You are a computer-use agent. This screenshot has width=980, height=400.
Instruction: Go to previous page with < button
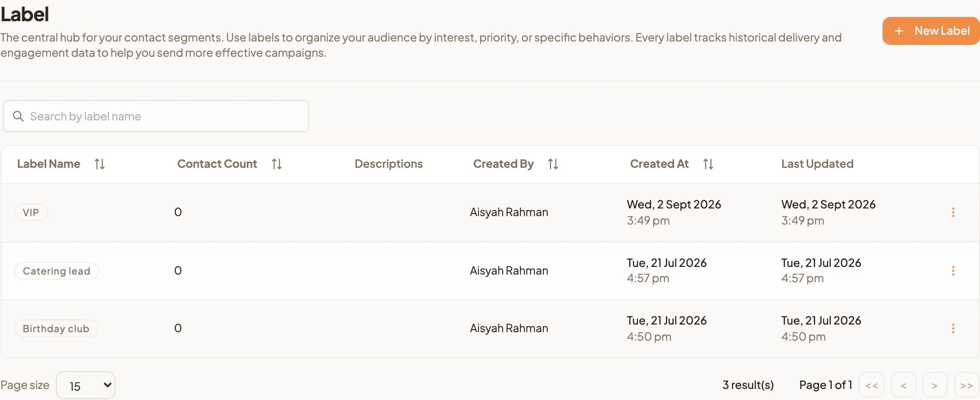tap(903, 385)
